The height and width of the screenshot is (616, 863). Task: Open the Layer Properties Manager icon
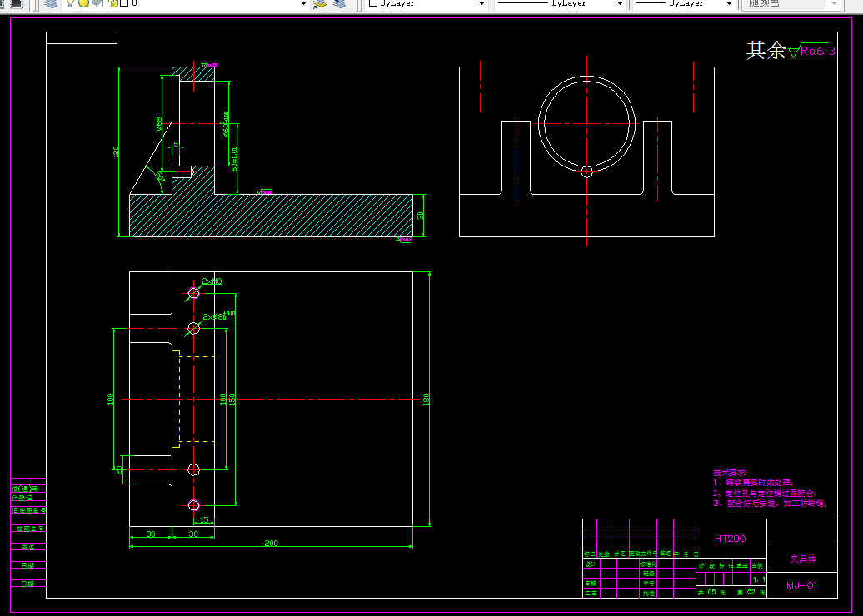(51, 3)
